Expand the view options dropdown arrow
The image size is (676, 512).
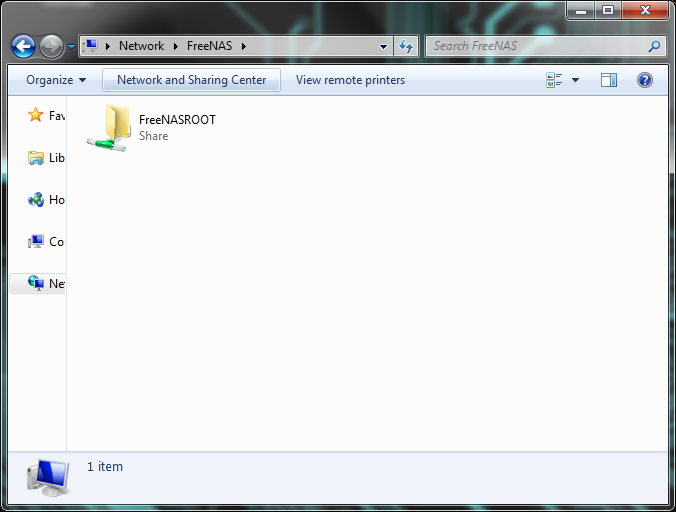tap(576, 80)
